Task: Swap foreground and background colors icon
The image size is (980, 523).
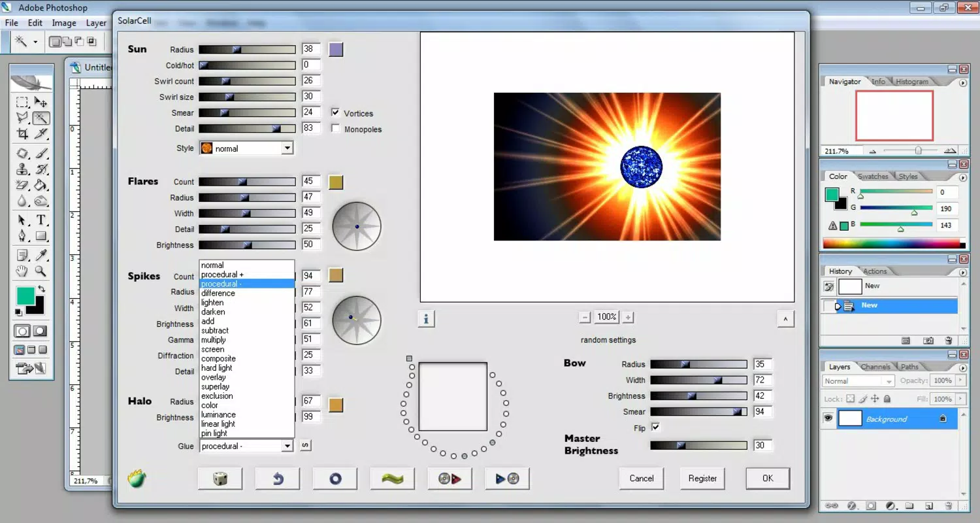Action: click(x=42, y=289)
